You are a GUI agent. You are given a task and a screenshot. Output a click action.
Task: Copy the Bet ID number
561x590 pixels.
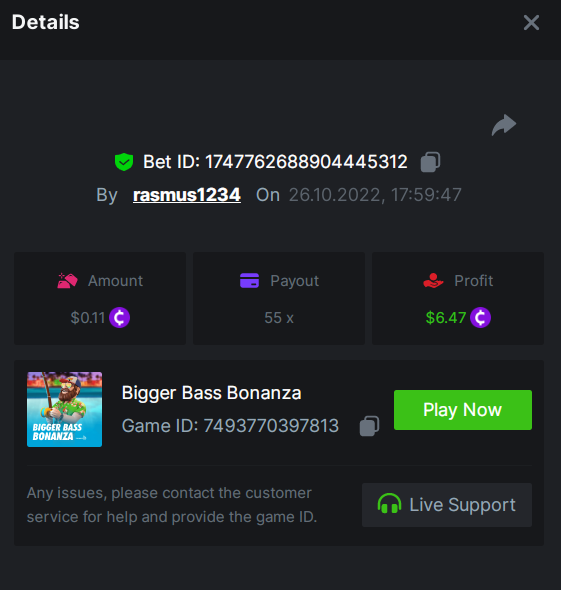[430, 162]
